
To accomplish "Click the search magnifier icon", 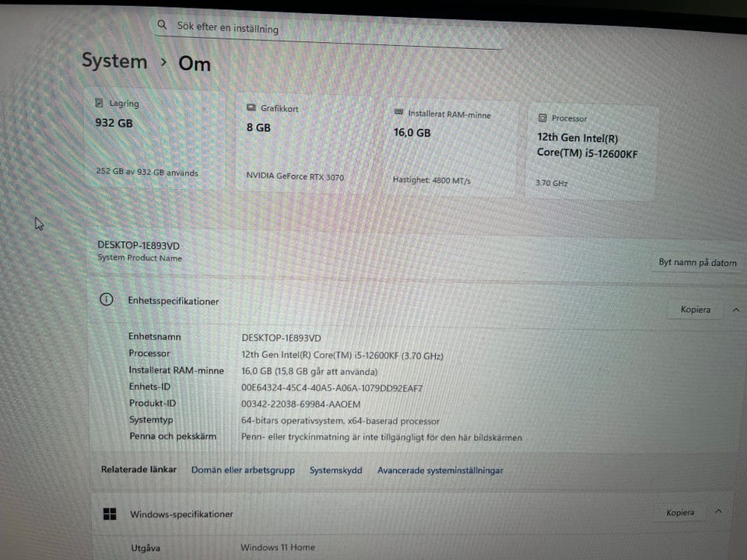I will tap(162, 24).
